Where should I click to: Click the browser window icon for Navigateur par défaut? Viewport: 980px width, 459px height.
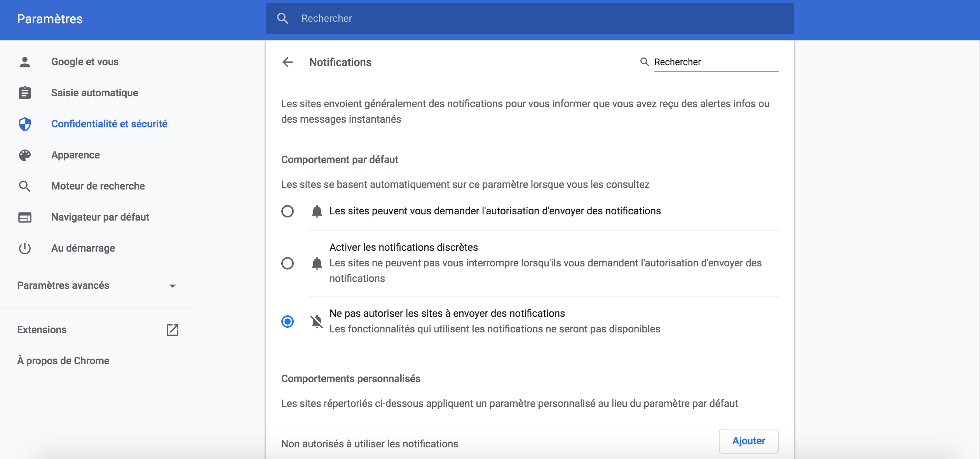pyautogui.click(x=25, y=217)
